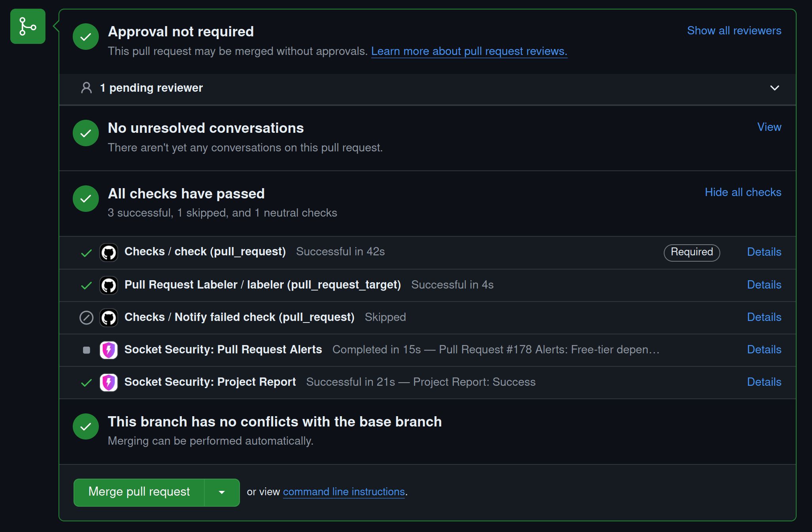Open merge method dropdown arrow
This screenshot has height=532, width=812.
tap(222, 492)
